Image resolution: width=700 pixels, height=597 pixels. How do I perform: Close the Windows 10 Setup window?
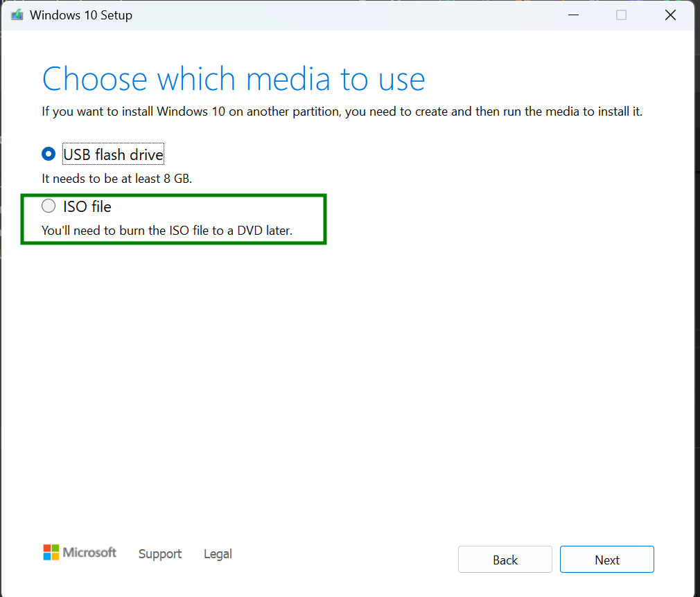click(670, 15)
